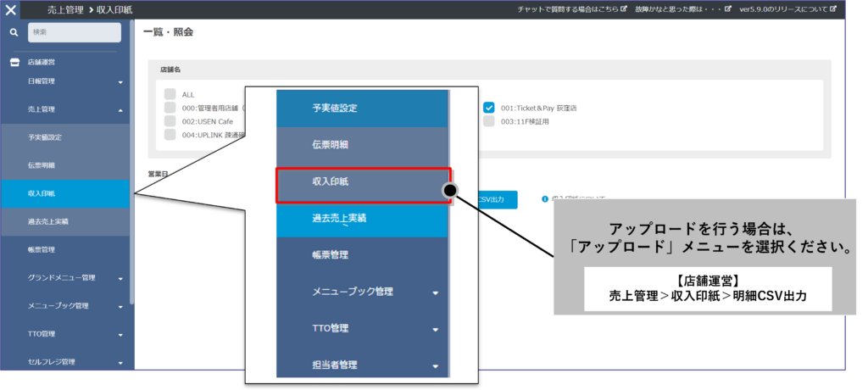868x390 pixels.
Task: Uncheck the 001:Ticket&Pay 荻窪店 checkbox
Action: tap(489, 108)
